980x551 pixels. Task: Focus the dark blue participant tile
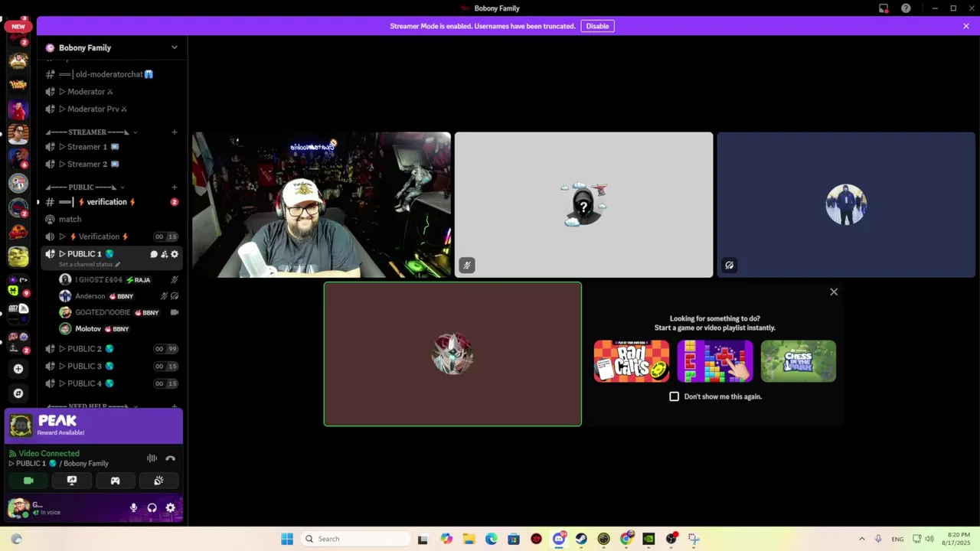[846, 205]
